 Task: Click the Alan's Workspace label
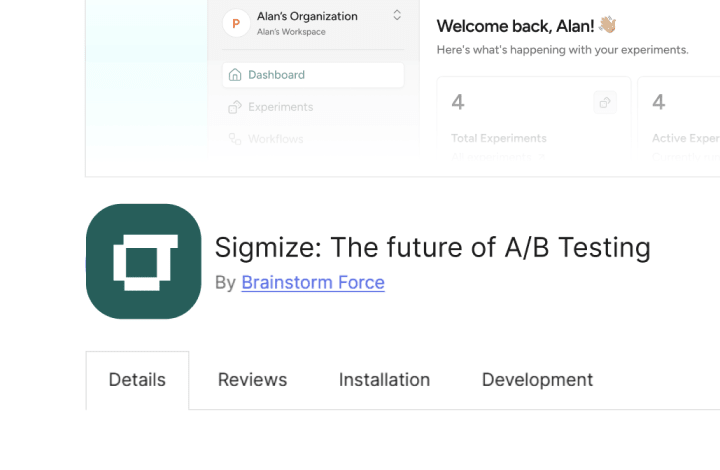coord(291,32)
